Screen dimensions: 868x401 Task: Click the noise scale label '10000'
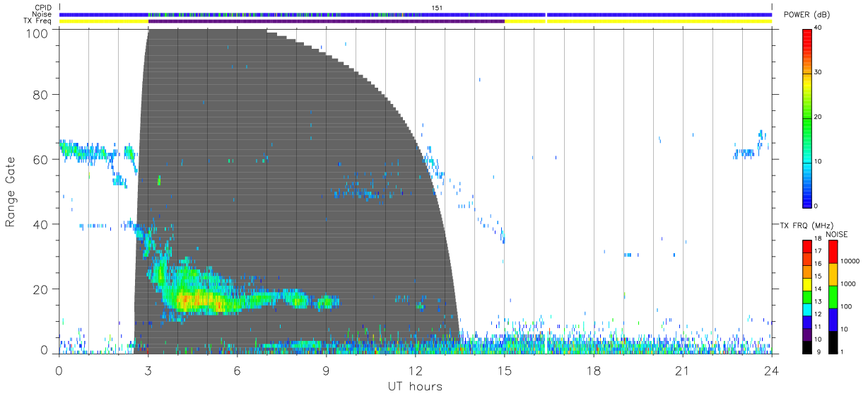852,261
